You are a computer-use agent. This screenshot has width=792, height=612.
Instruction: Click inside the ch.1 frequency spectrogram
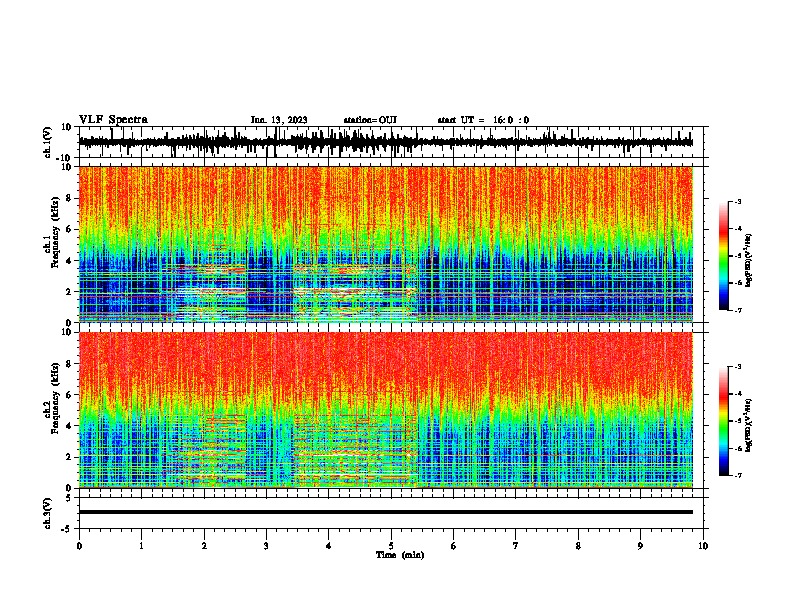click(x=385, y=244)
